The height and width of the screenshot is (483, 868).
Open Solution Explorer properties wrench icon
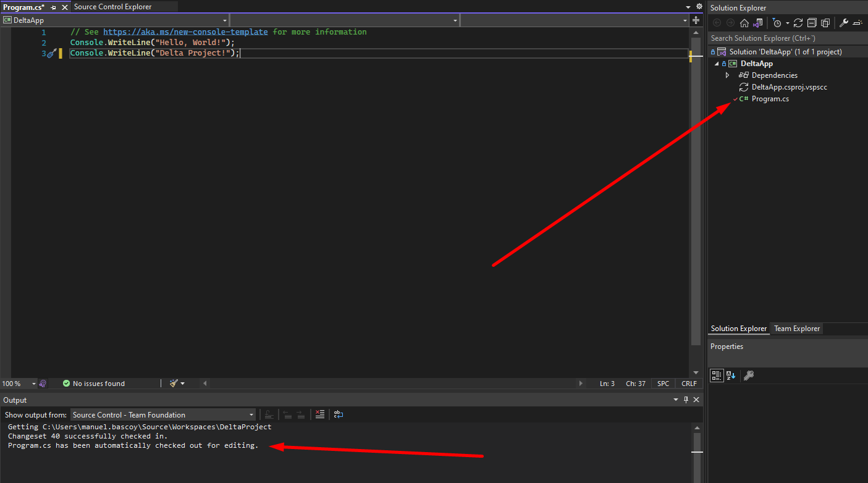coord(843,23)
